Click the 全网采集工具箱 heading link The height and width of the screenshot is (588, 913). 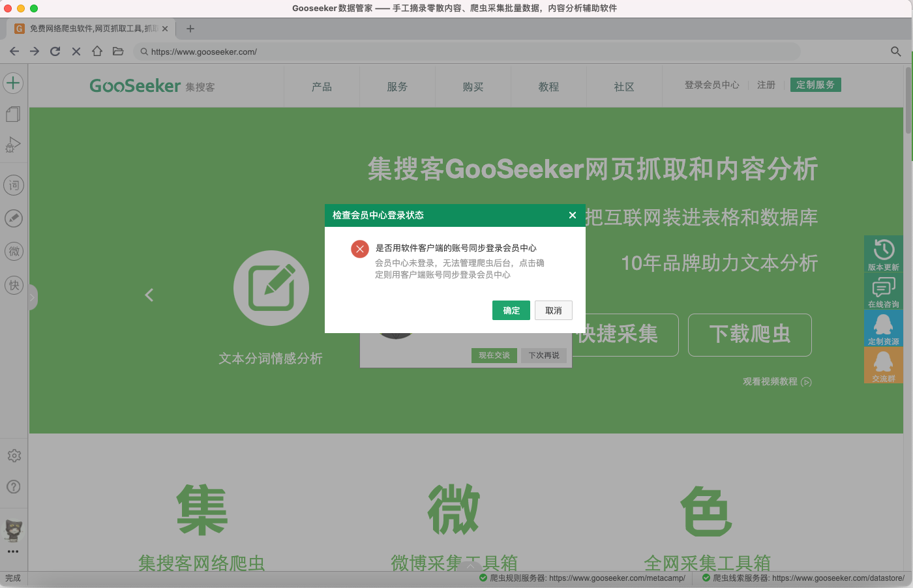click(707, 563)
